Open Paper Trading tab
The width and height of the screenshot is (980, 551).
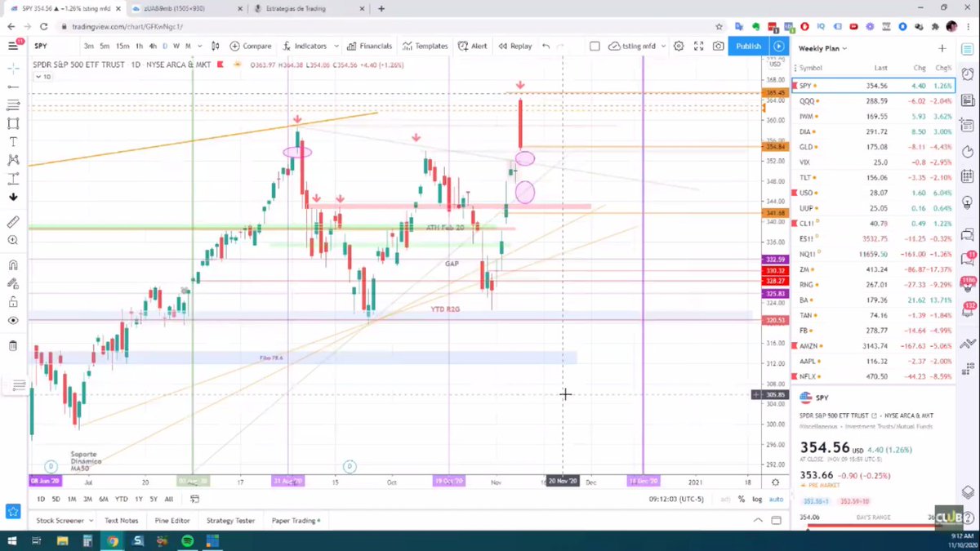[295, 520]
